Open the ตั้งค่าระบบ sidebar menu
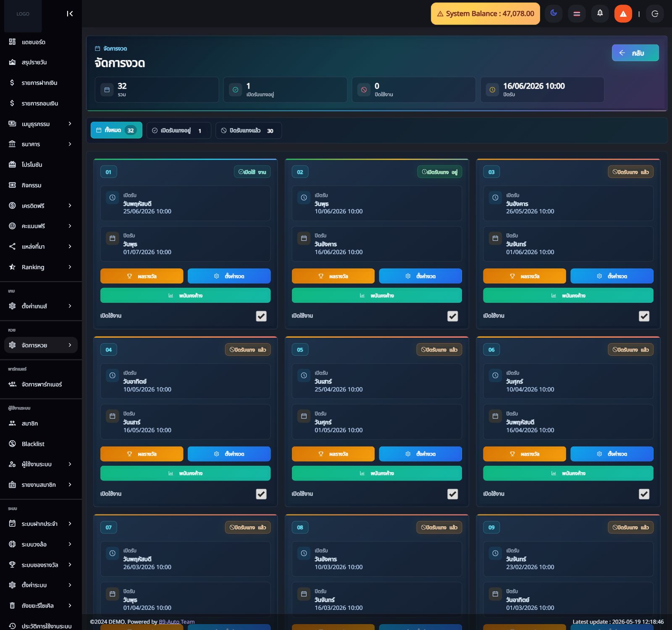 click(41, 585)
